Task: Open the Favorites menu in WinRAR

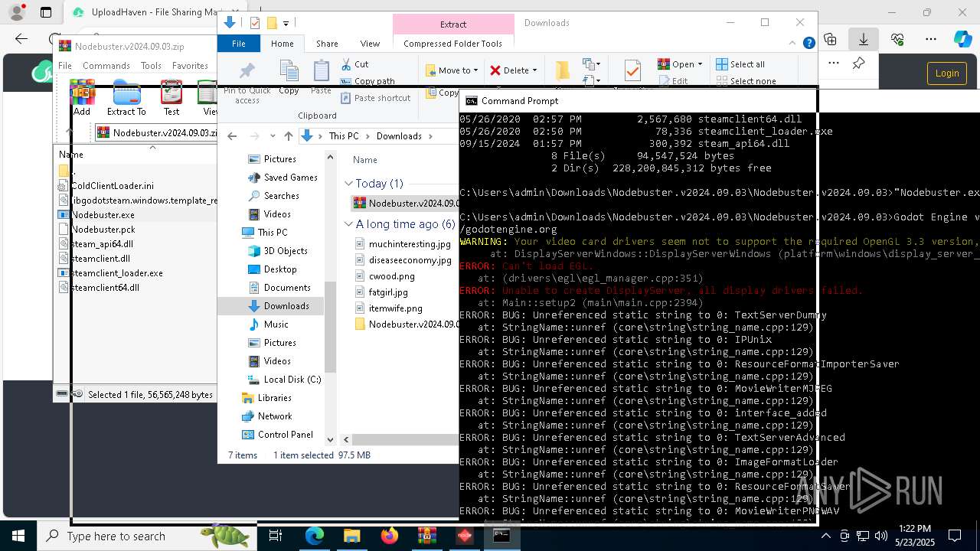Action: (x=190, y=66)
